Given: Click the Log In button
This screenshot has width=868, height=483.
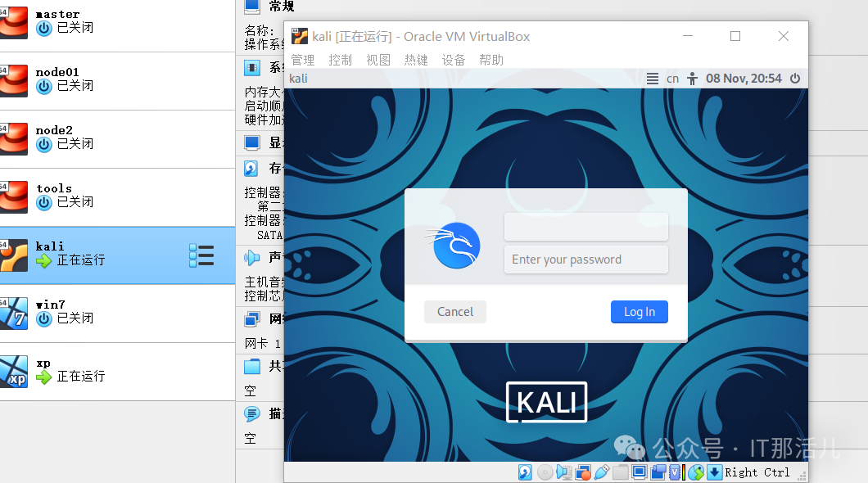Looking at the screenshot, I should pyautogui.click(x=640, y=312).
